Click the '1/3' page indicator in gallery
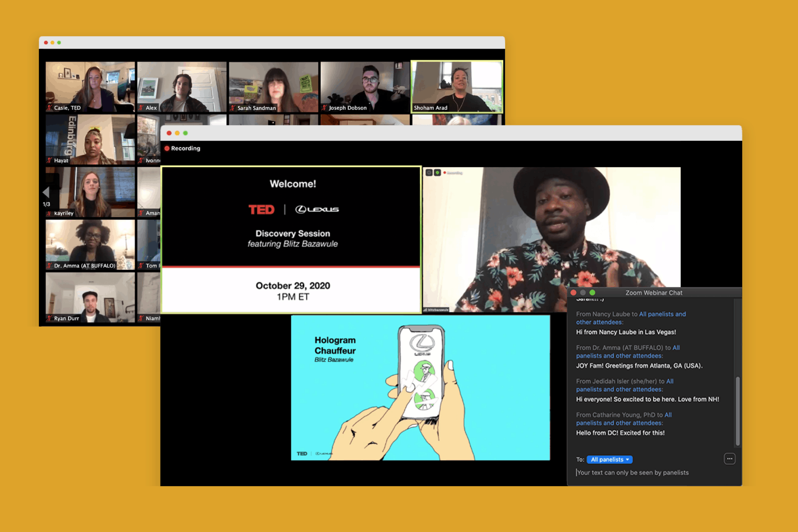This screenshot has height=532, width=798. click(x=46, y=204)
